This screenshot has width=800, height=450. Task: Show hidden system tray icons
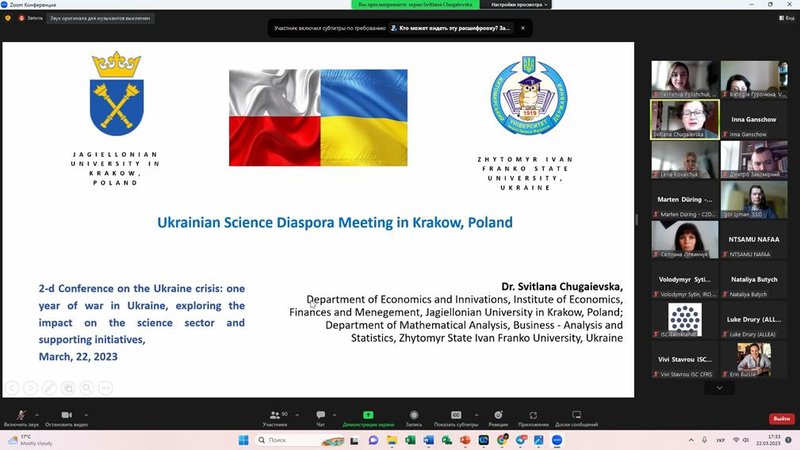[x=691, y=440]
